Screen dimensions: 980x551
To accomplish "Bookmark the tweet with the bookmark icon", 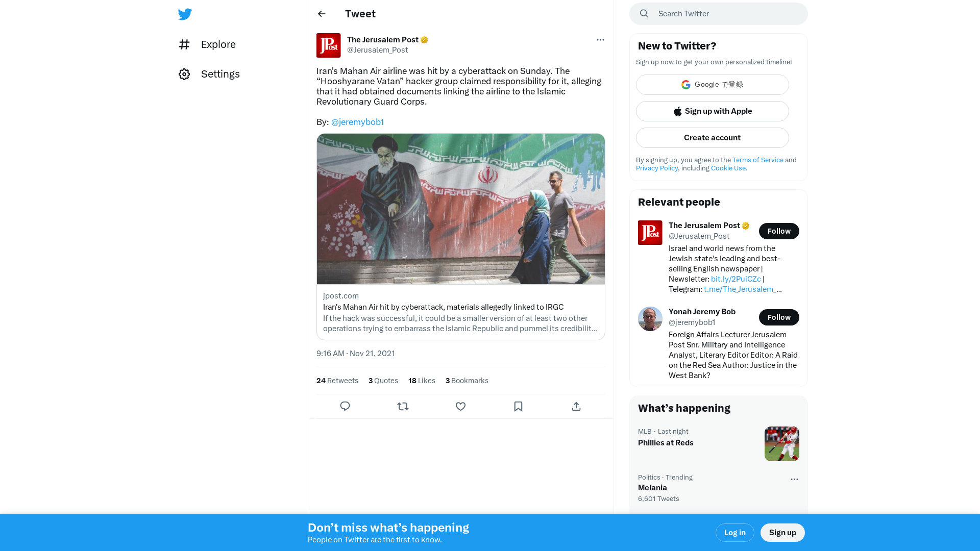I will (x=519, y=407).
